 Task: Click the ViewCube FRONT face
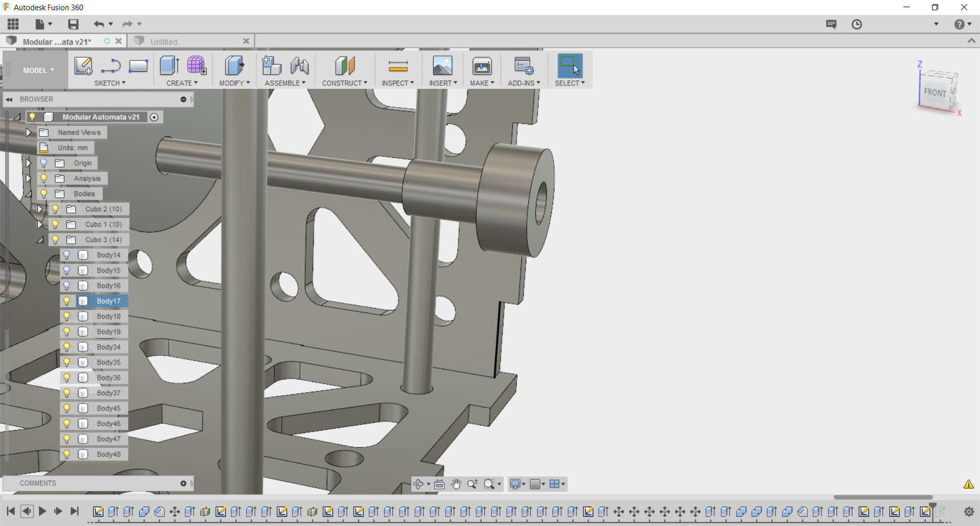(935, 92)
